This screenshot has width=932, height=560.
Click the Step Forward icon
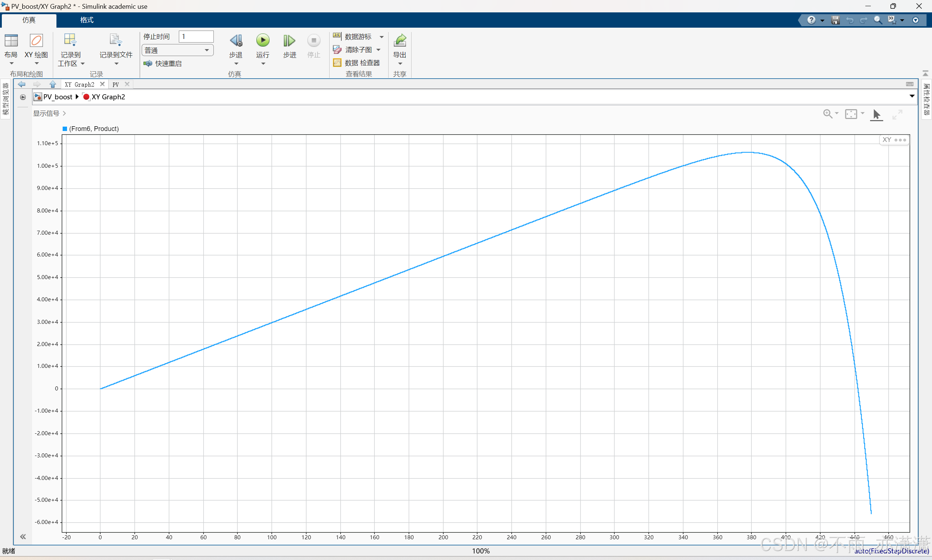pos(289,41)
